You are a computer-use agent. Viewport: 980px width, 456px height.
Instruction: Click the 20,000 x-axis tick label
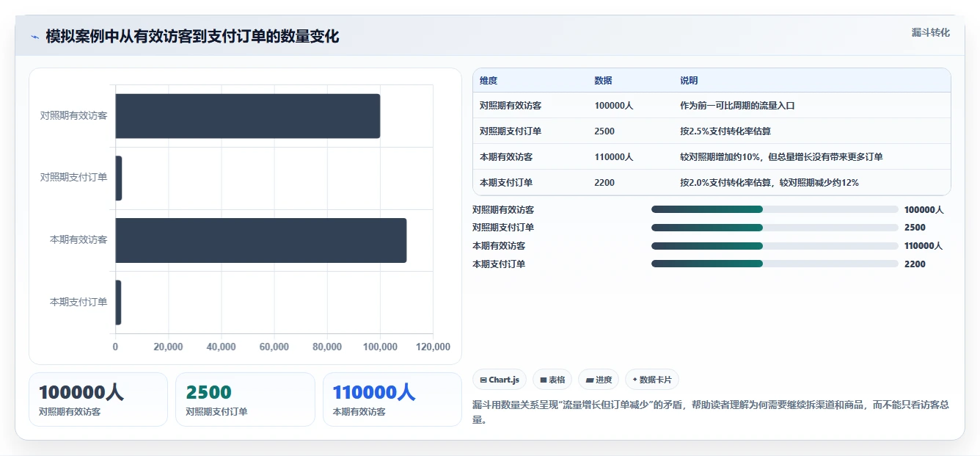168,347
